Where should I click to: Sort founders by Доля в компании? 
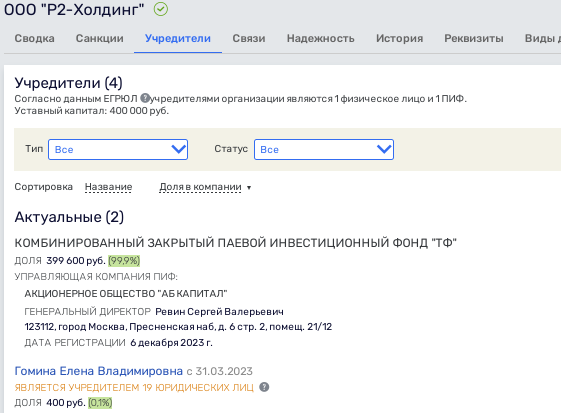tap(200, 187)
